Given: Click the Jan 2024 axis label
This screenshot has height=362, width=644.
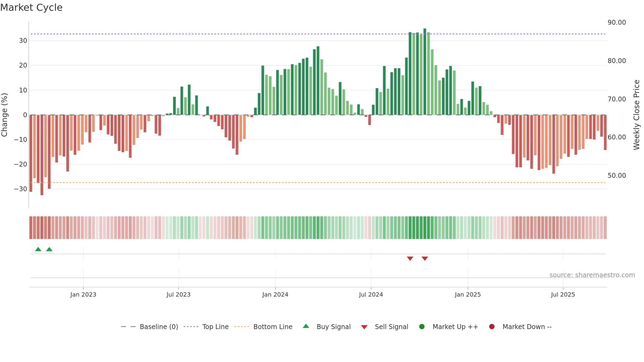Looking at the screenshot, I should point(275,294).
